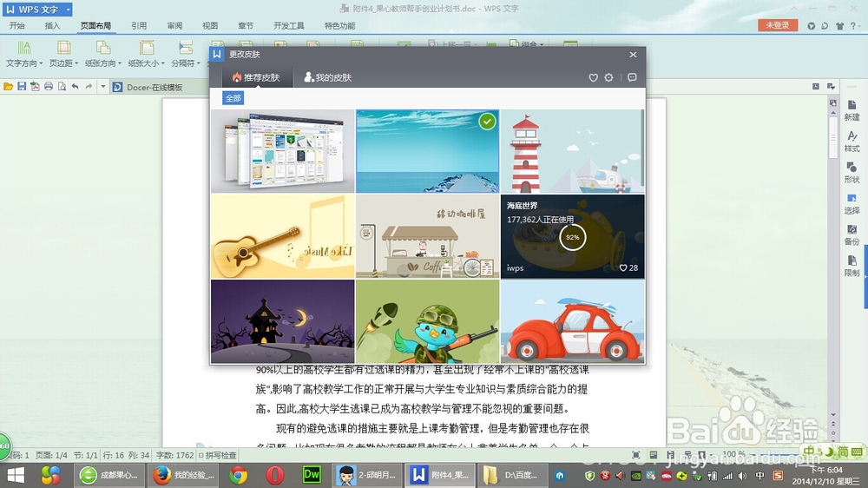Screen dimensions: 868x488
Task: Select the soldier bird skin thumbnail
Action: 427,321
